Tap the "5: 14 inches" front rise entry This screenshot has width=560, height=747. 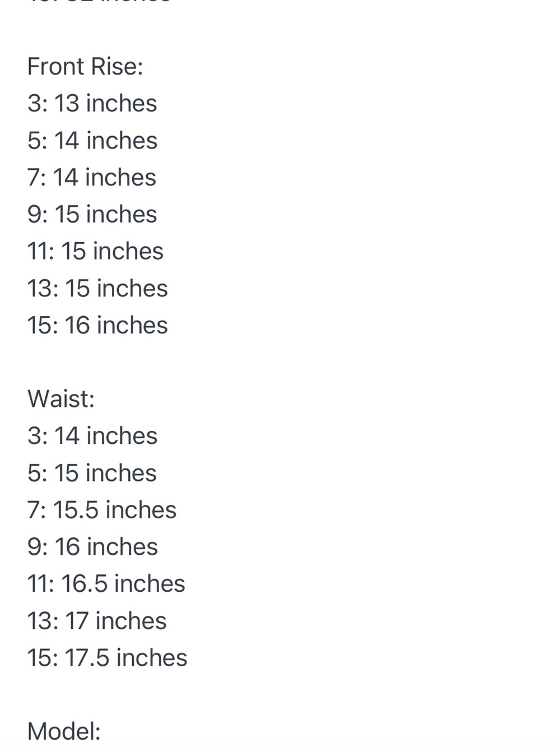92,141
